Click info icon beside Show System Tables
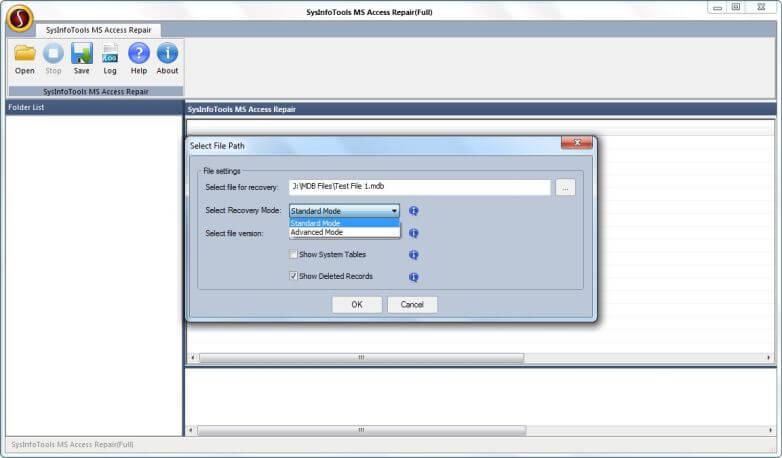 click(414, 255)
